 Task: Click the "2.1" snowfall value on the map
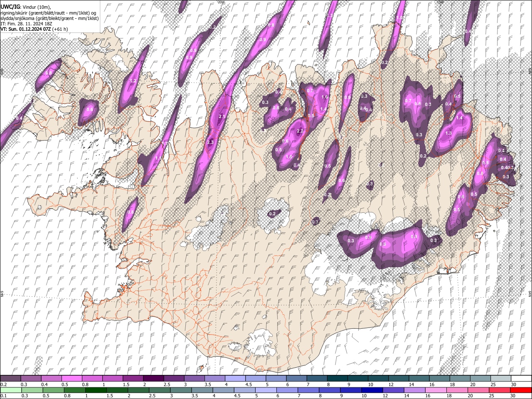222,117
